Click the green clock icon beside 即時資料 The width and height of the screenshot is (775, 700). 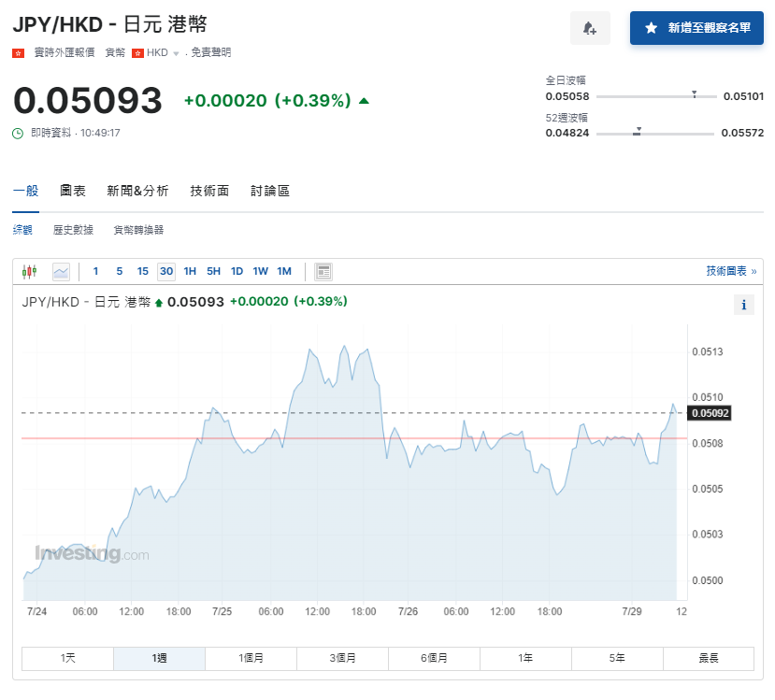pos(18,134)
